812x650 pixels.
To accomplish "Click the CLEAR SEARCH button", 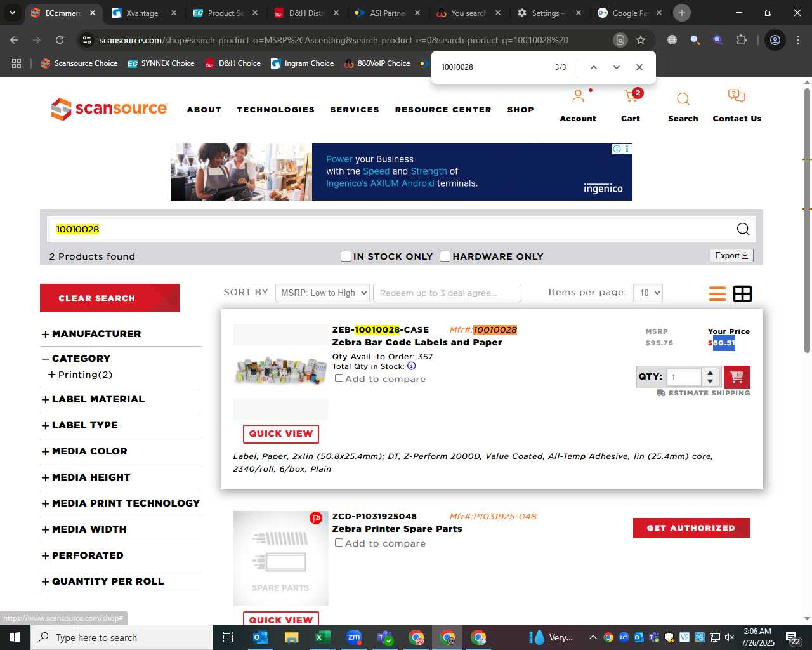I will tap(110, 298).
